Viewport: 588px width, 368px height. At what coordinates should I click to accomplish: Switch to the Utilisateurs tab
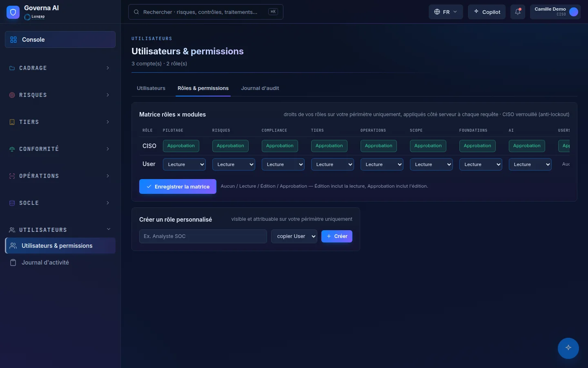151,88
